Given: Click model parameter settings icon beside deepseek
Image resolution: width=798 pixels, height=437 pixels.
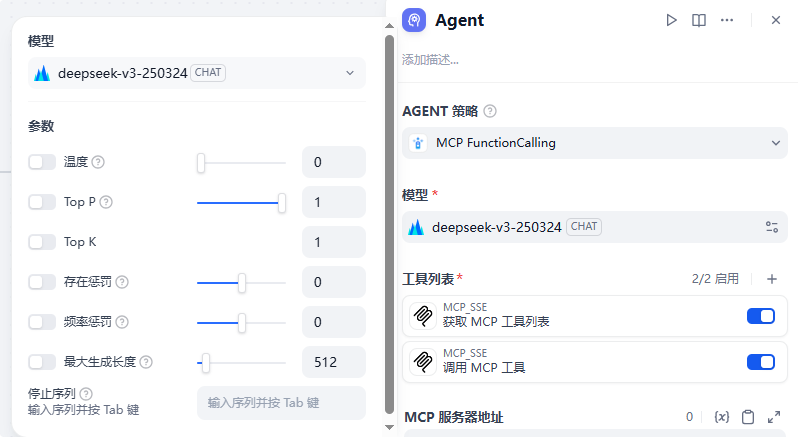Looking at the screenshot, I should tap(771, 227).
